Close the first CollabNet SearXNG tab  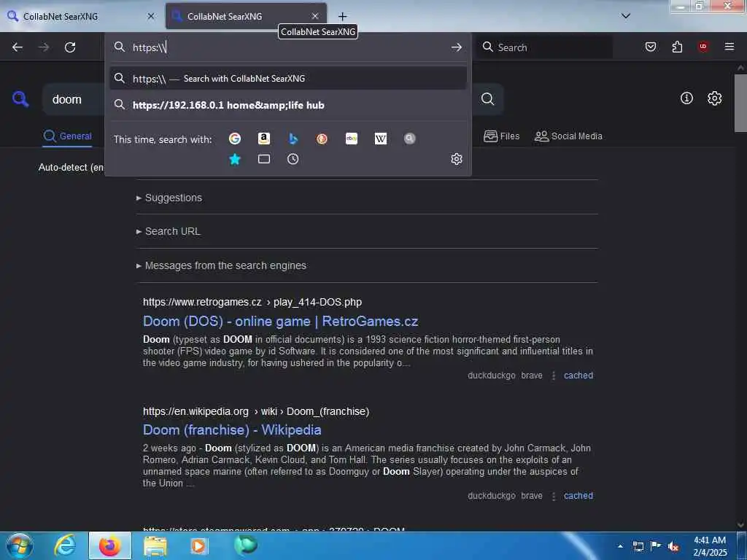click(151, 16)
